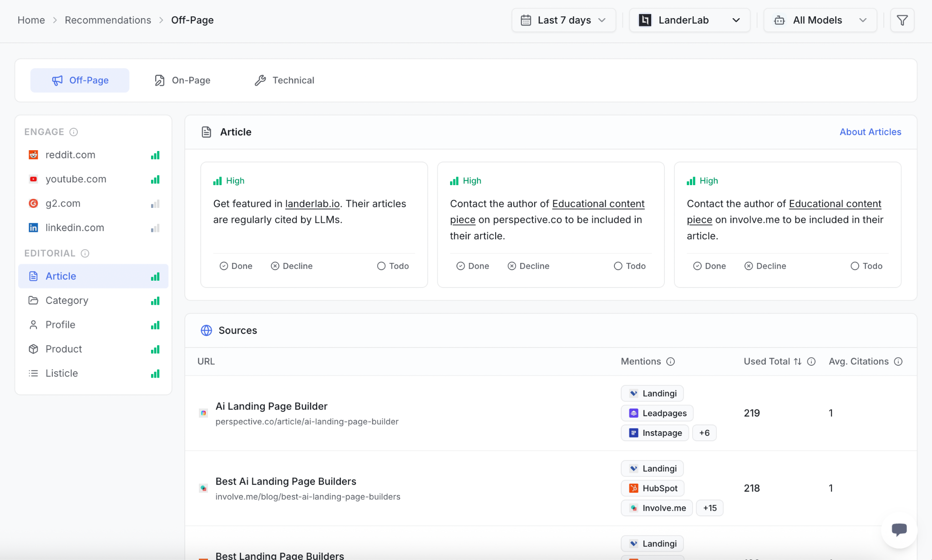This screenshot has height=560, width=932.
Task: Click the Leadpages mention tag
Action: [657, 414]
